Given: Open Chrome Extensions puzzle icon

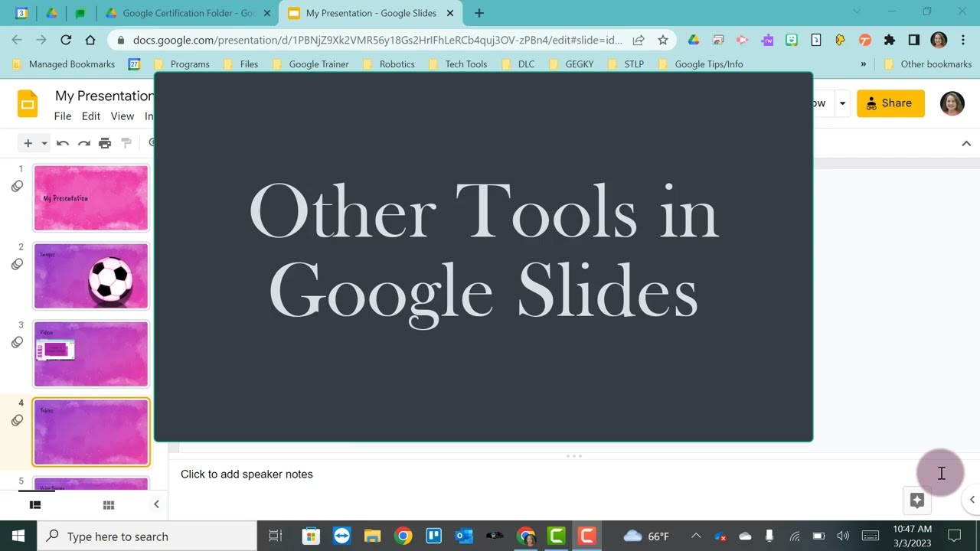Looking at the screenshot, I should coord(889,40).
